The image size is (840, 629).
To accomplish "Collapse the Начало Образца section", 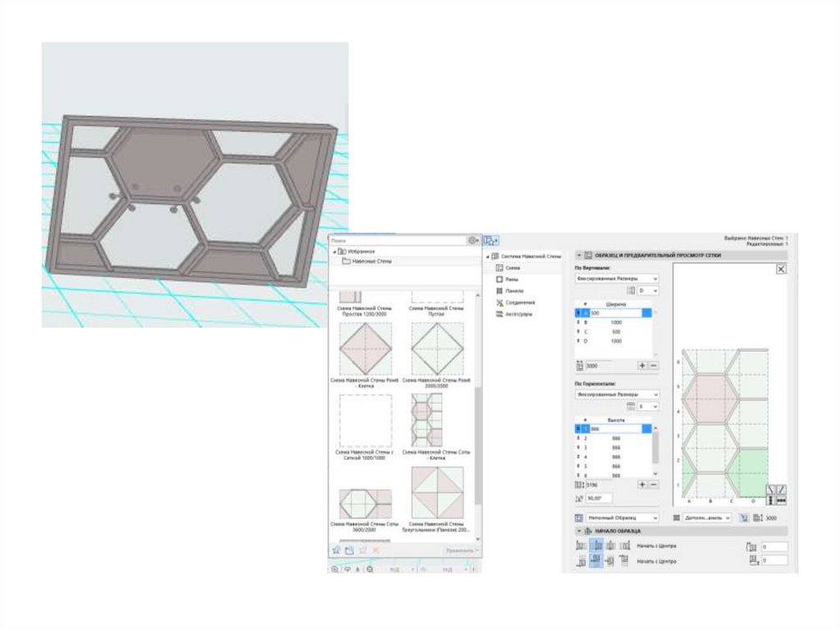I will click(578, 531).
